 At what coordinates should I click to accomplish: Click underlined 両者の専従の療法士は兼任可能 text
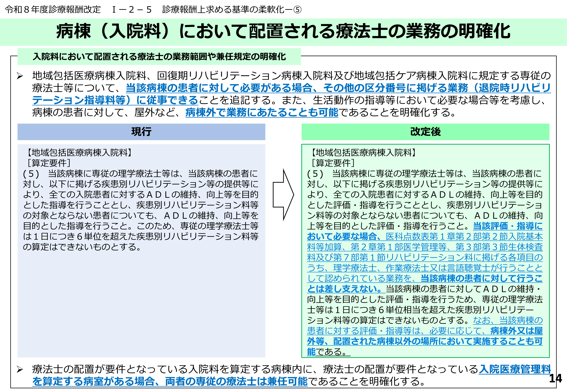click(236, 381)
